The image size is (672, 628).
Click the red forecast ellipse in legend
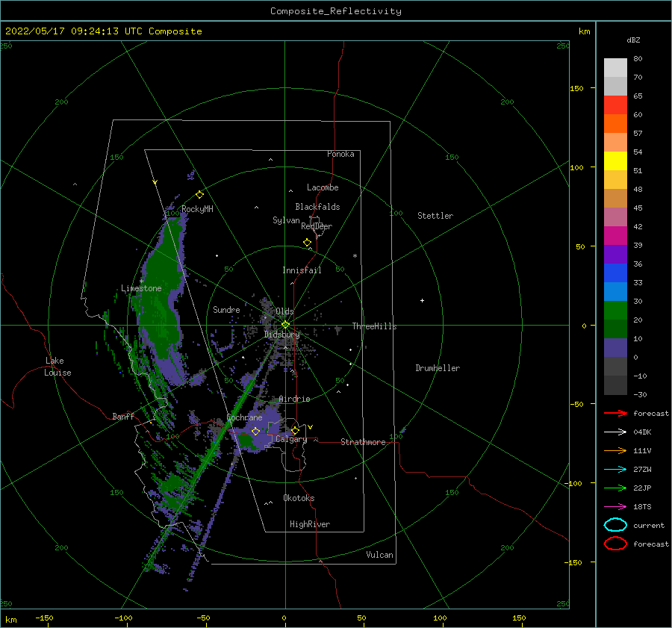coord(615,544)
